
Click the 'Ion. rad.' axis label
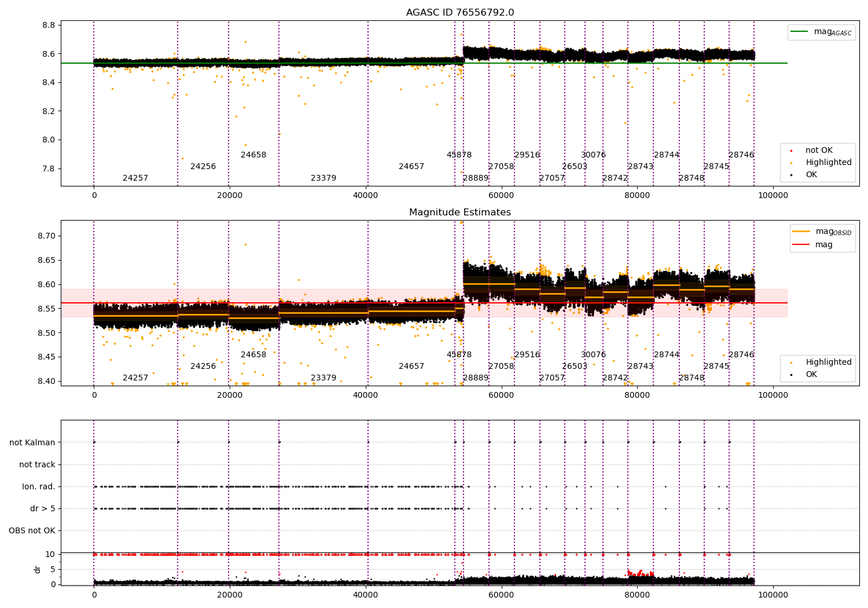pyautogui.click(x=39, y=487)
